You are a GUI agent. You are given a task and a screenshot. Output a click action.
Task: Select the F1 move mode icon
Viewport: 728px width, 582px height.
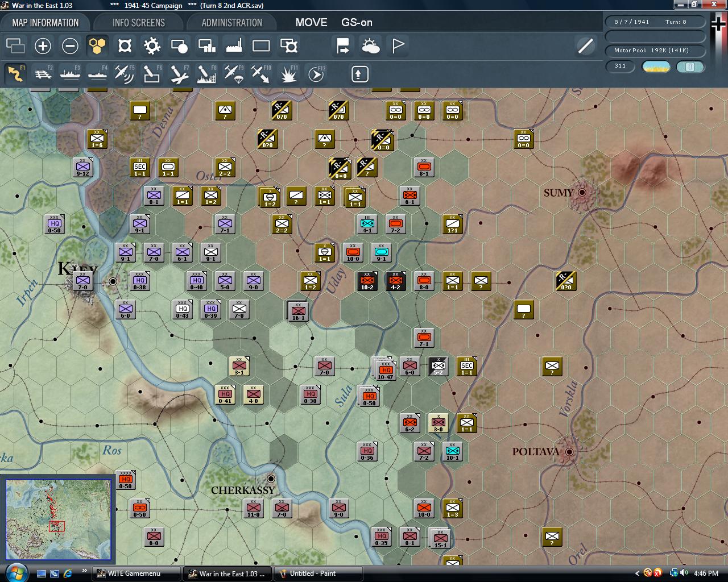click(15, 74)
